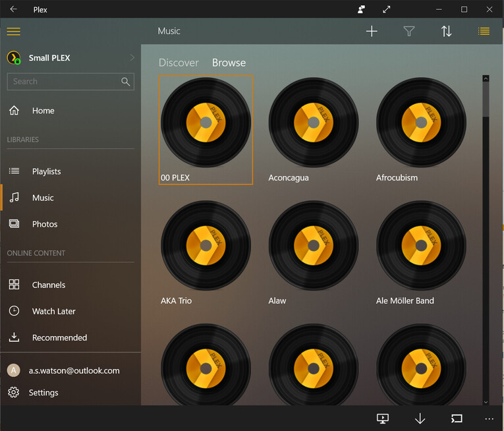Select the 'AKA Trio' artist name text
Screen dimensions: 504x431
[176, 301]
